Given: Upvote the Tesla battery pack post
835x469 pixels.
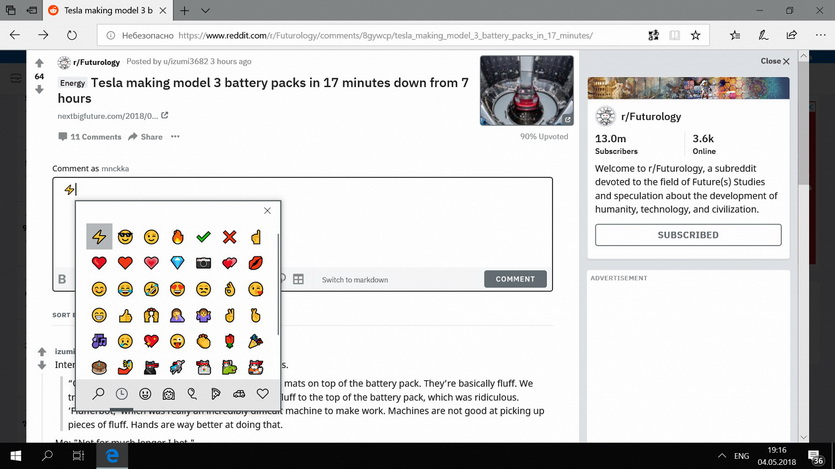Looking at the screenshot, I should coord(39,63).
